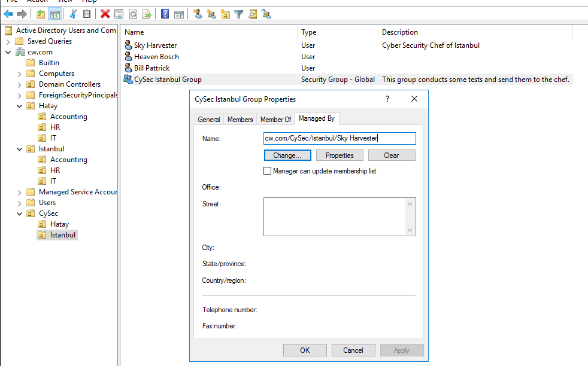Click the Cut scissors toolbar icon
Screen dimensions: 588x366
click(73, 14)
